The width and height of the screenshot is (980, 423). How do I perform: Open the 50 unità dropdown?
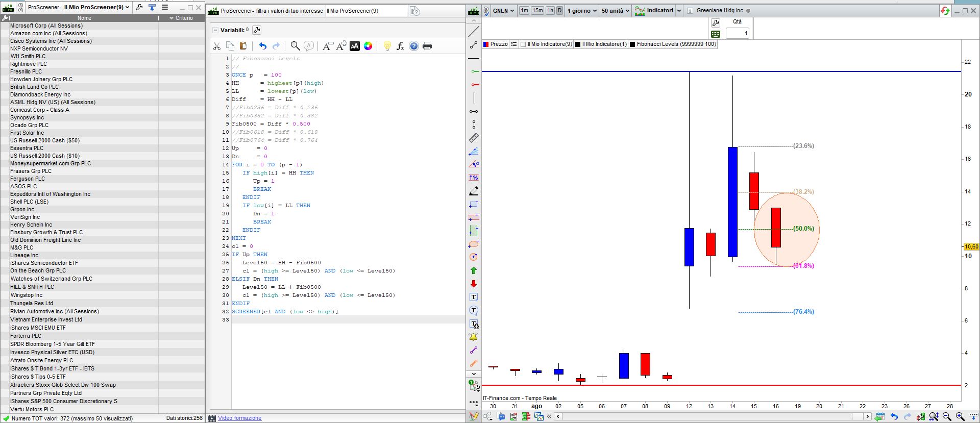[x=615, y=11]
